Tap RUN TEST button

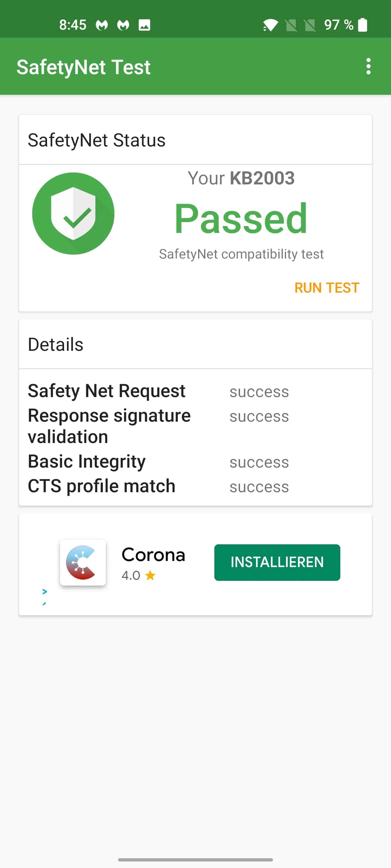click(x=327, y=288)
